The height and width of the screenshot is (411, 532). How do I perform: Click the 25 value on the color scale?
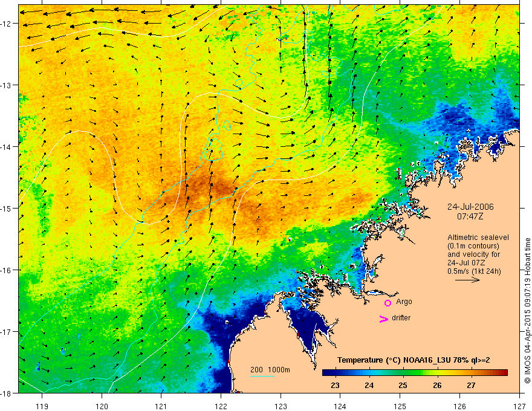coord(403,385)
